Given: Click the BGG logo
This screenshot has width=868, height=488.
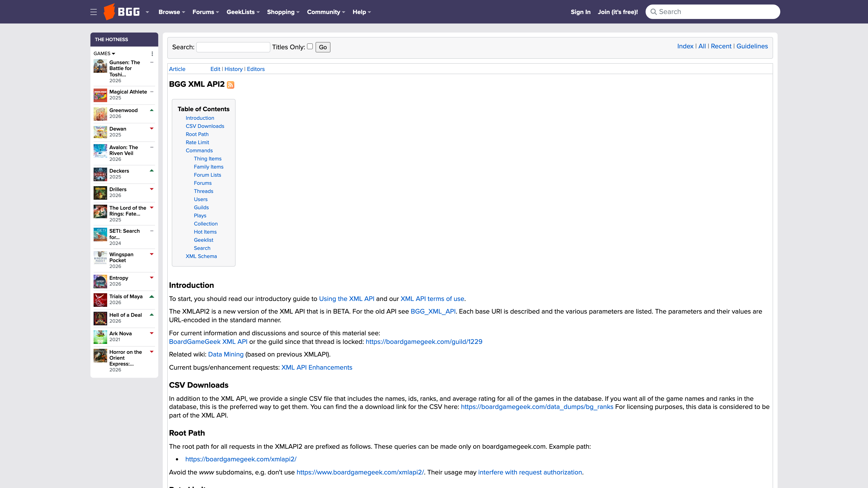Looking at the screenshot, I should point(122,12).
